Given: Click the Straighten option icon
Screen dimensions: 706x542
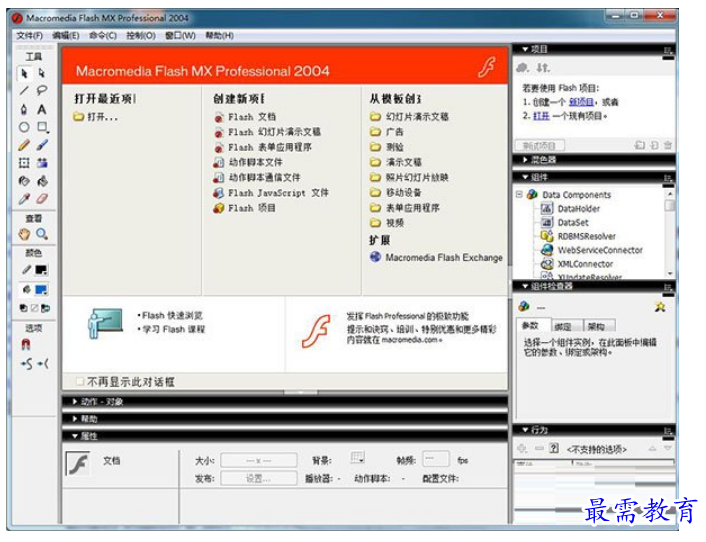Looking at the screenshot, I should [43, 364].
